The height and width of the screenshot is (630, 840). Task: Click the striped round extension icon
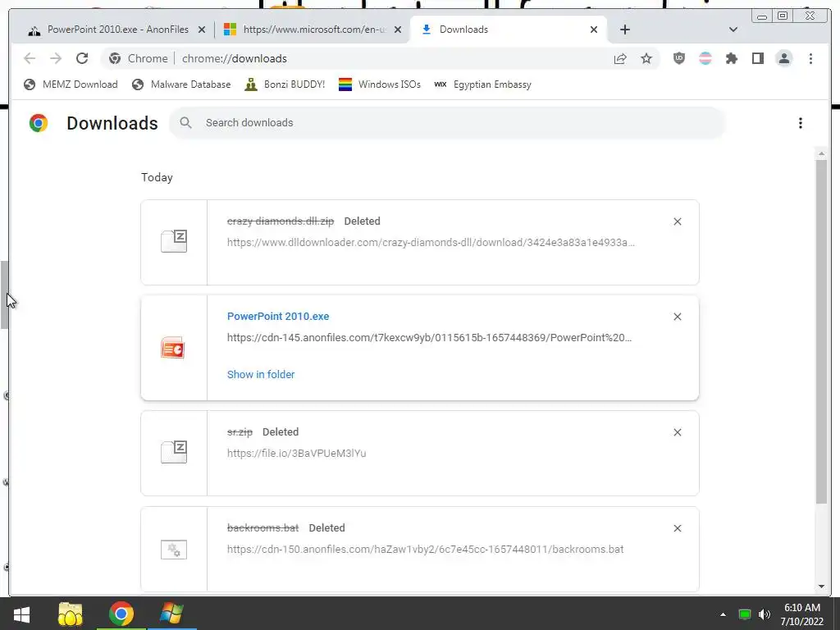[705, 58]
